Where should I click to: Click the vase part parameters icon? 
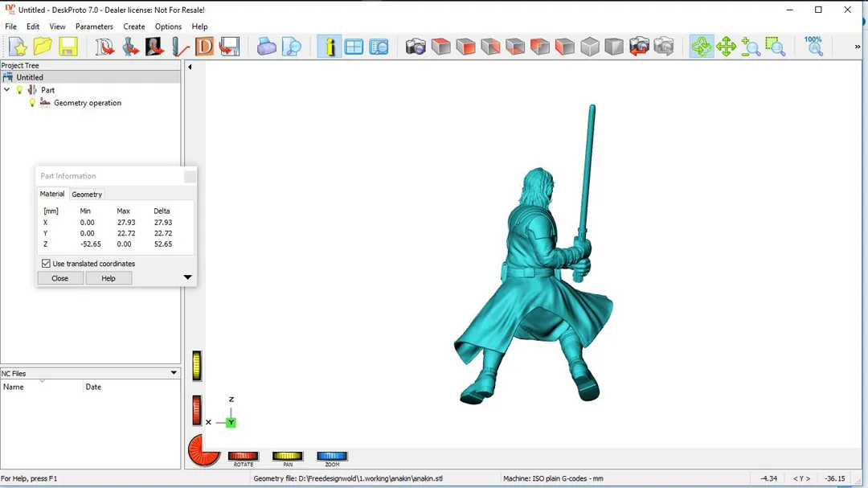(x=129, y=47)
